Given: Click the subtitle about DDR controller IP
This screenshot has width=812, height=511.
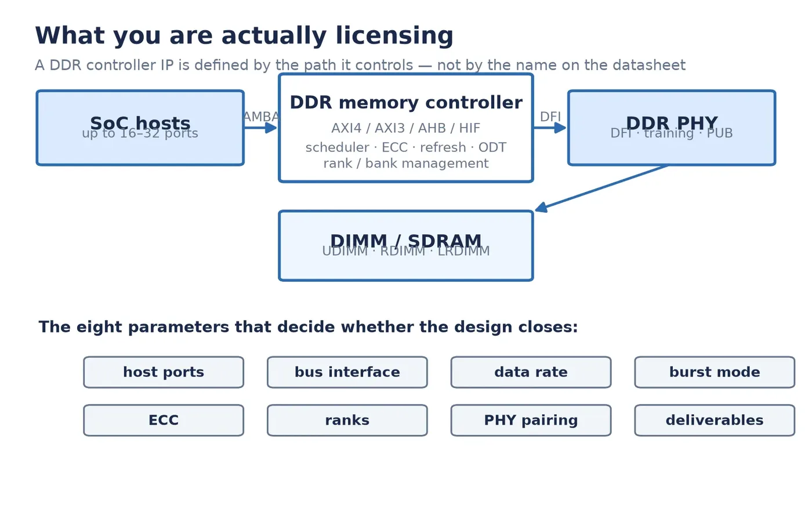Looking at the screenshot, I should pos(360,65).
